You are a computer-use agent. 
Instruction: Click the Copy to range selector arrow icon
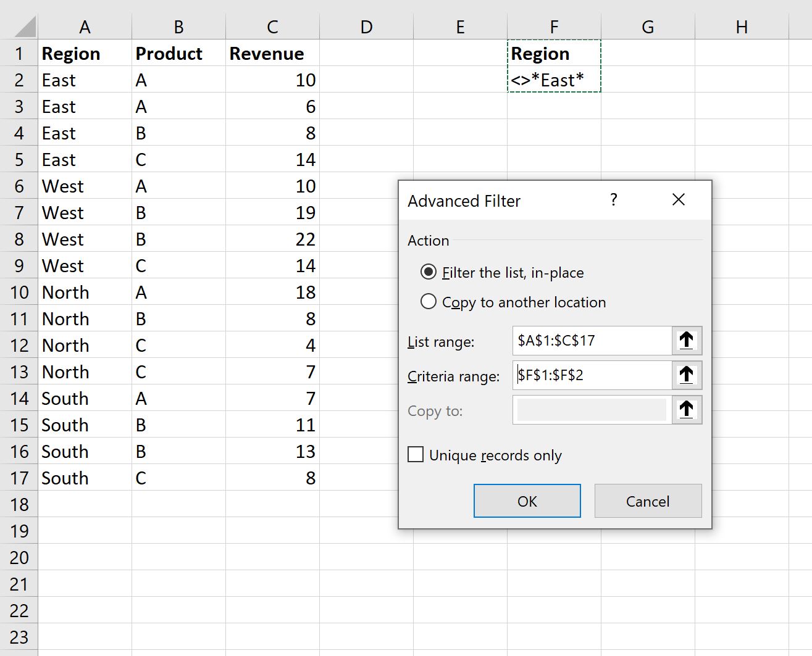click(686, 409)
